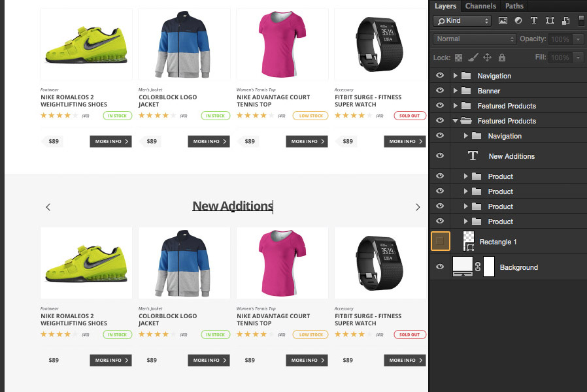Click the T icon of New Additions layer

(x=473, y=155)
